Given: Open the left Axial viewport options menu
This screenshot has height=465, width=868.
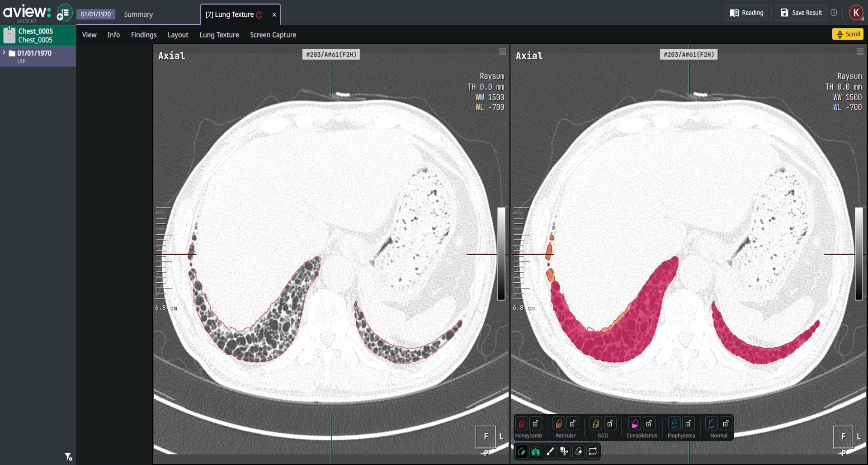Looking at the screenshot, I should click(x=502, y=52).
